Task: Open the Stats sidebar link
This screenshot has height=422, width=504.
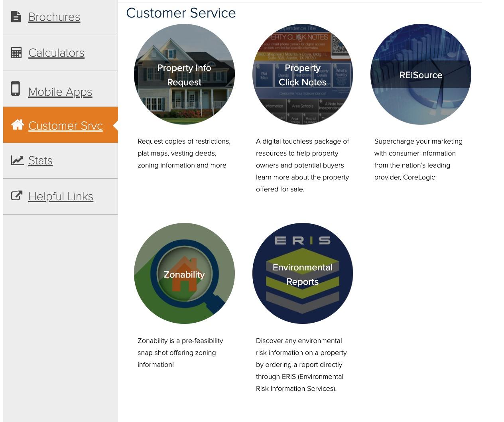Action: pos(40,160)
